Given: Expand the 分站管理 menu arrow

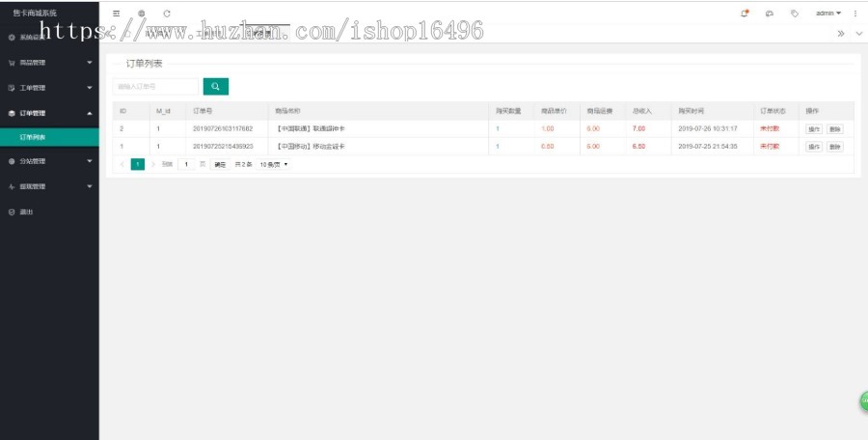Looking at the screenshot, I should 90,161.
